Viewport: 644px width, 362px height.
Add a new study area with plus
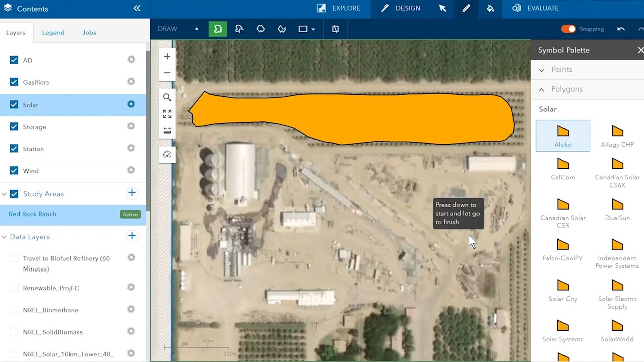click(132, 193)
